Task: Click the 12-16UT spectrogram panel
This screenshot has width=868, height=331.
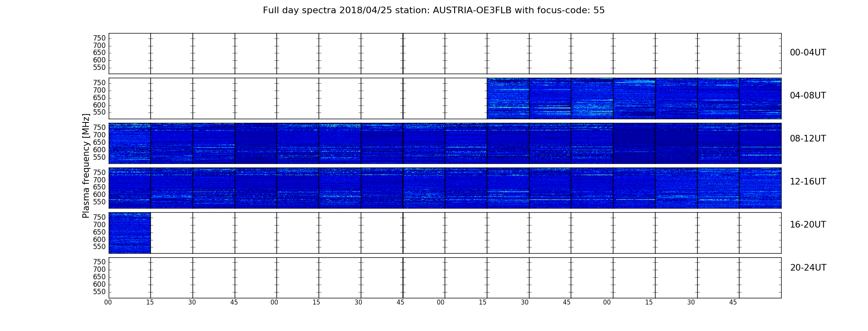Action: coord(445,188)
